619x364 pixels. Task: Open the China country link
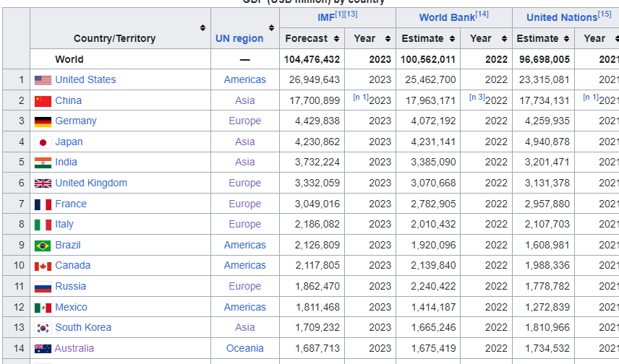coord(68,100)
